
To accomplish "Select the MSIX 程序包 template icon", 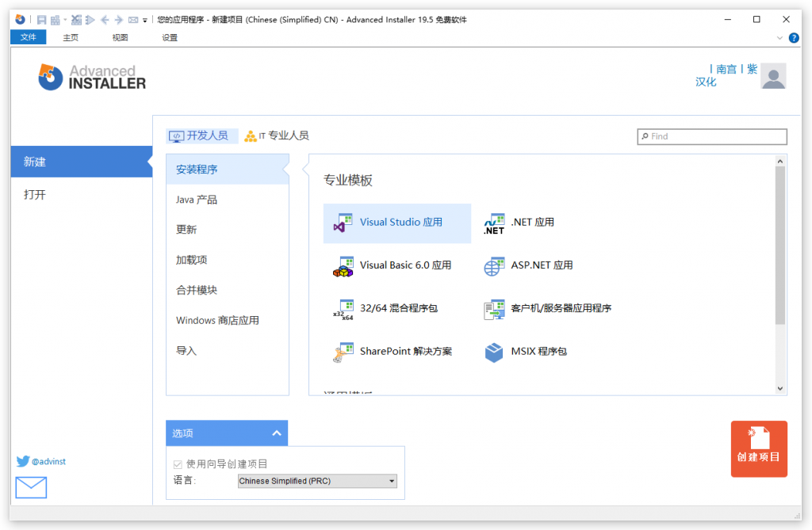I will pyautogui.click(x=494, y=352).
